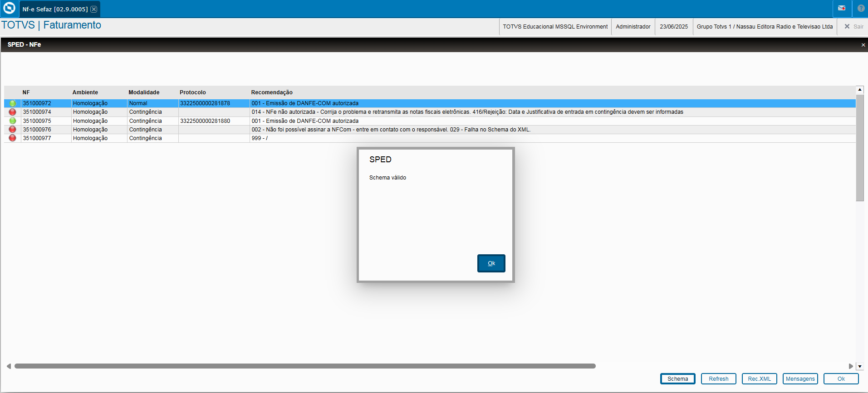Click the red status icon for NF 351000976
Screen dimensions: 868x393
(x=13, y=130)
